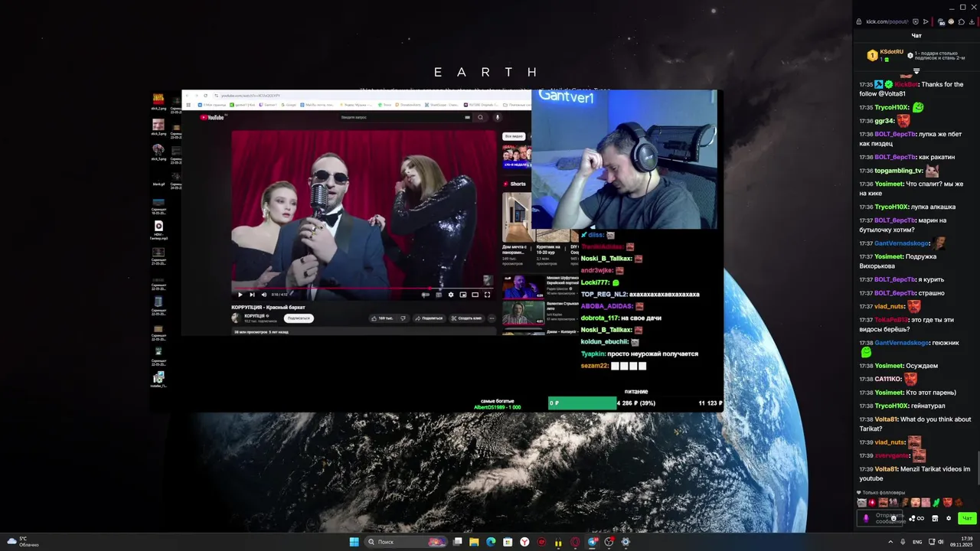Click the kick.com popout address bar

pos(887,21)
